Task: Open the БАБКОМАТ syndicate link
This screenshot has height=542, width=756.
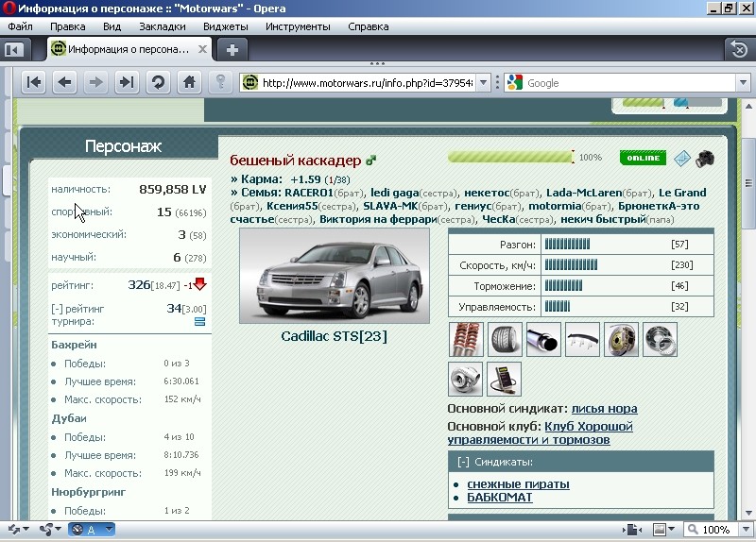Action: [x=500, y=498]
